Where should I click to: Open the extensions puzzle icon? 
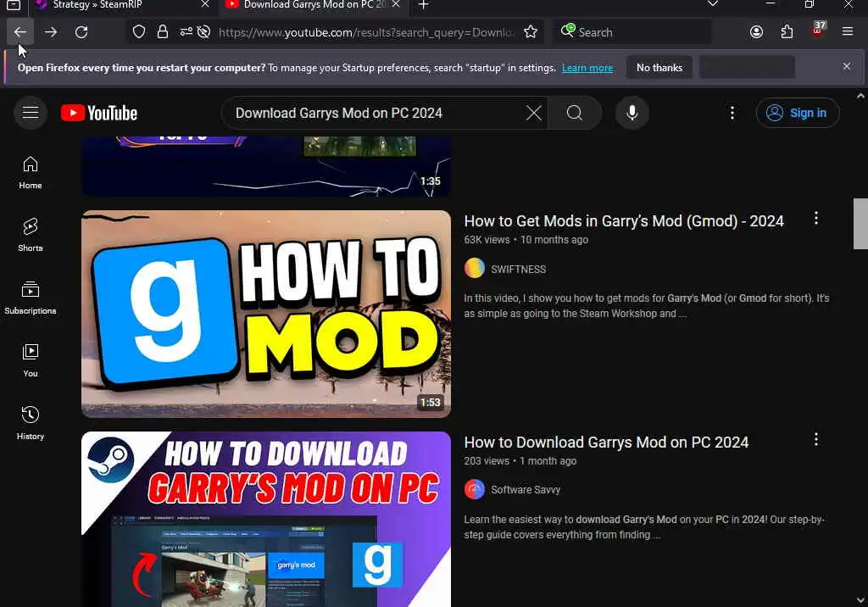787,32
